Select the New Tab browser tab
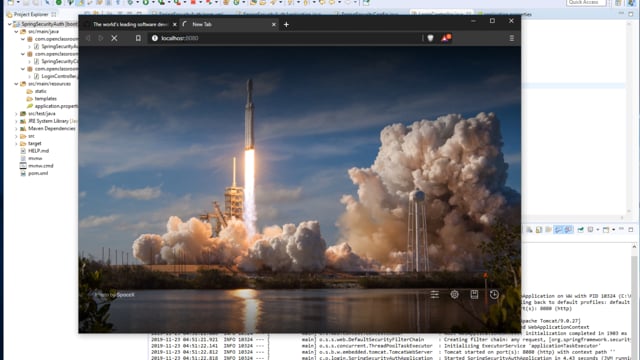Screen dimensions: 640x360 pos(229,24)
